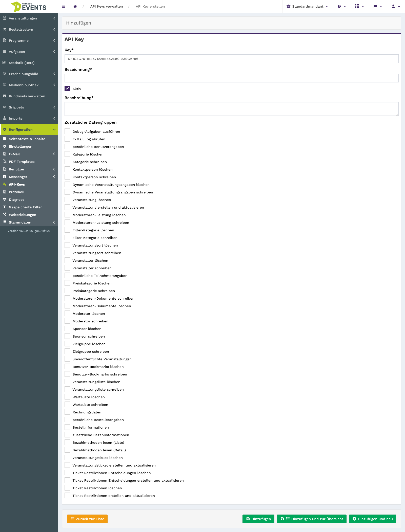Click Hinzufügen und zur Übersicht
This screenshot has width=405, height=532.
[312, 519]
